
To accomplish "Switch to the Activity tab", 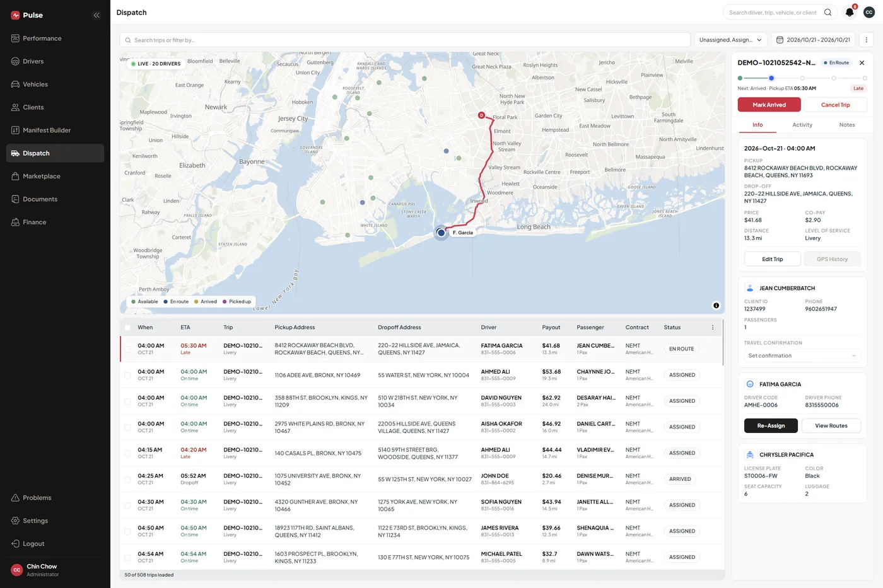I will pyautogui.click(x=802, y=125).
